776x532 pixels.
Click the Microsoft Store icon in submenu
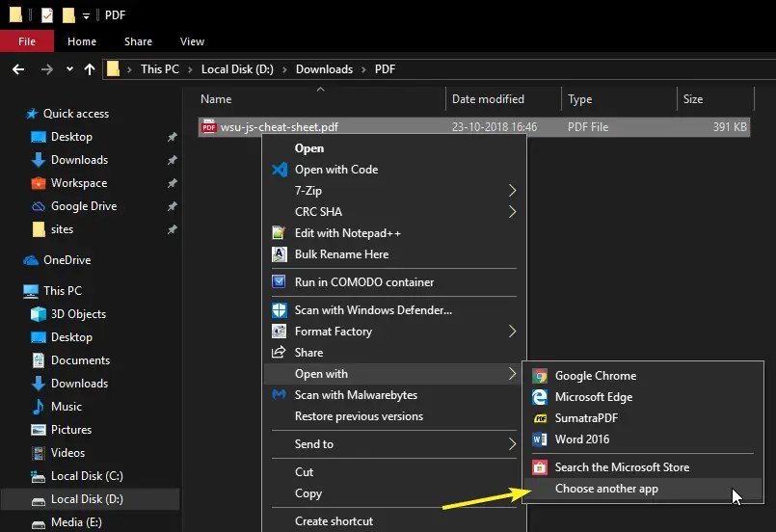pos(540,467)
